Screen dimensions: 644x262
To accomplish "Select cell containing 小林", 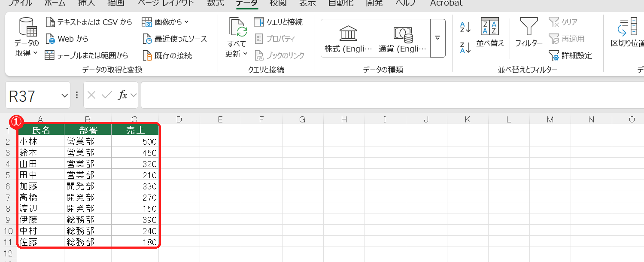I will (x=41, y=141).
